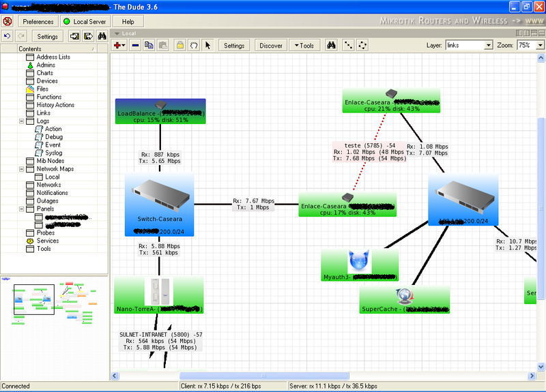
Task: Open History Actions in Contents tree
Action: [55, 105]
